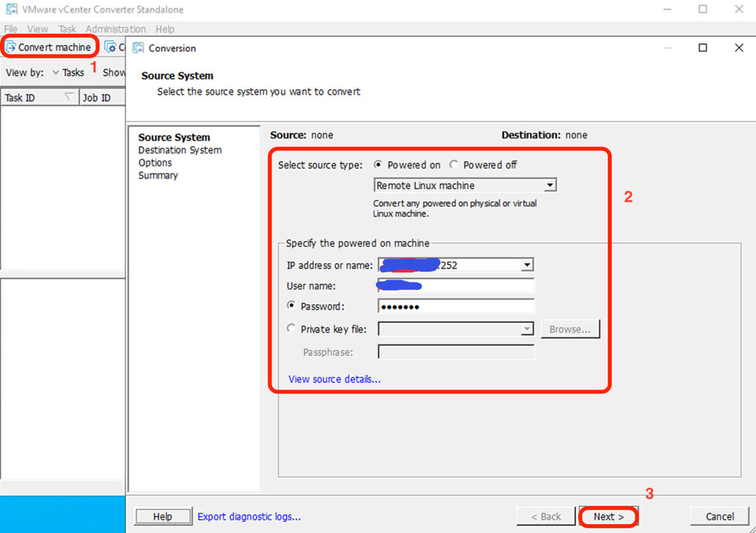Maximize the Conversion dialog window
The image size is (756, 533).
pyautogui.click(x=702, y=48)
